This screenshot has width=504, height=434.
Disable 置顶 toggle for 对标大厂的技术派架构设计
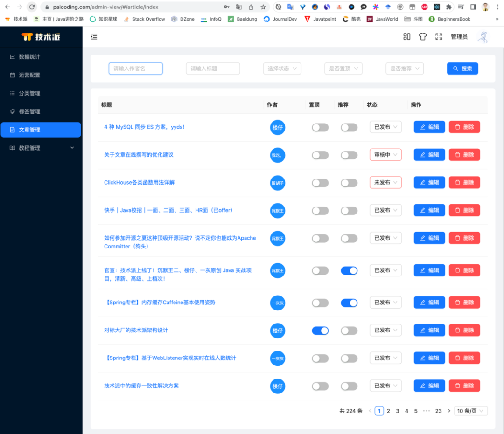click(320, 331)
